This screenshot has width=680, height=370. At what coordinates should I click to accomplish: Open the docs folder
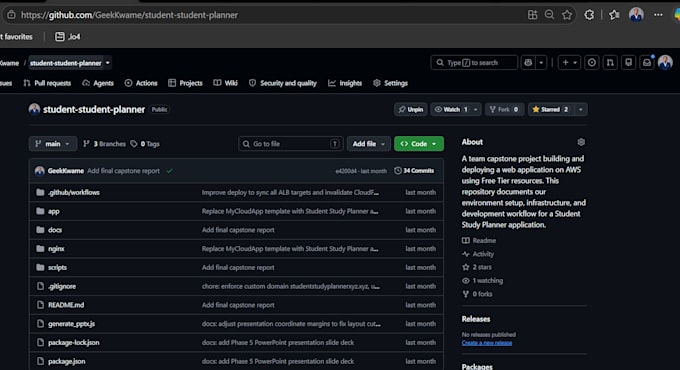(55, 230)
